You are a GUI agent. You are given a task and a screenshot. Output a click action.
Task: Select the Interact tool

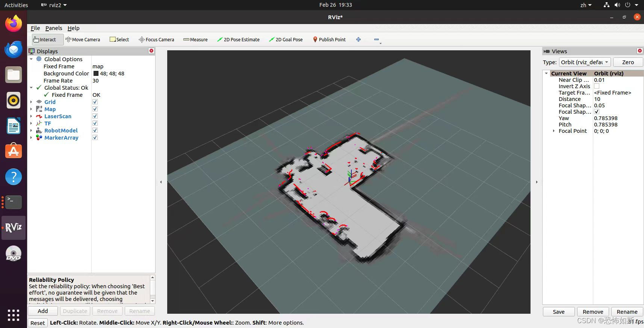48,39
